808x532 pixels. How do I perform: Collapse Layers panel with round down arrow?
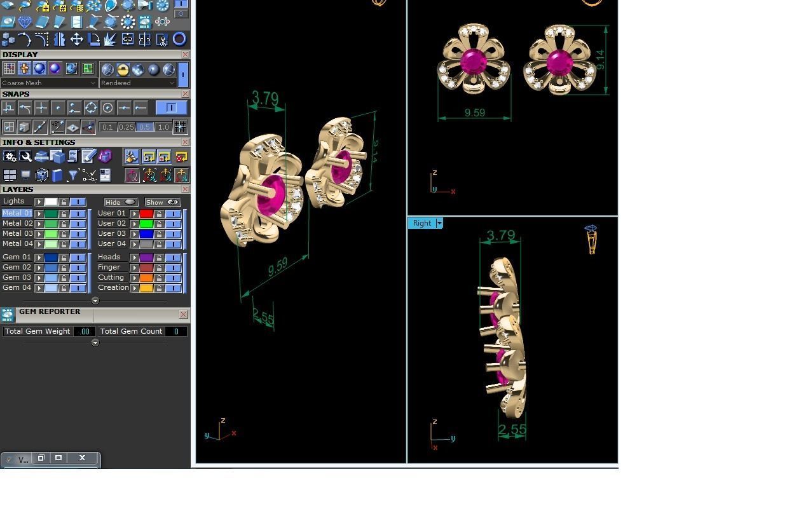pos(95,301)
